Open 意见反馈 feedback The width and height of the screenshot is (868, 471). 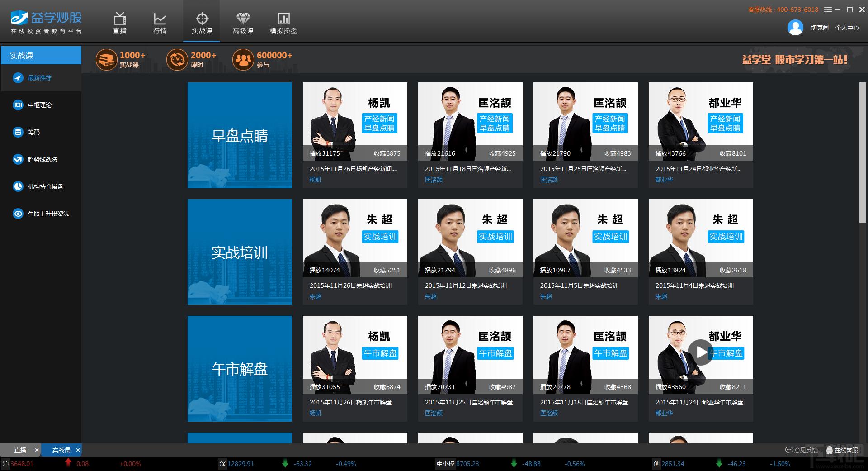coord(802,450)
